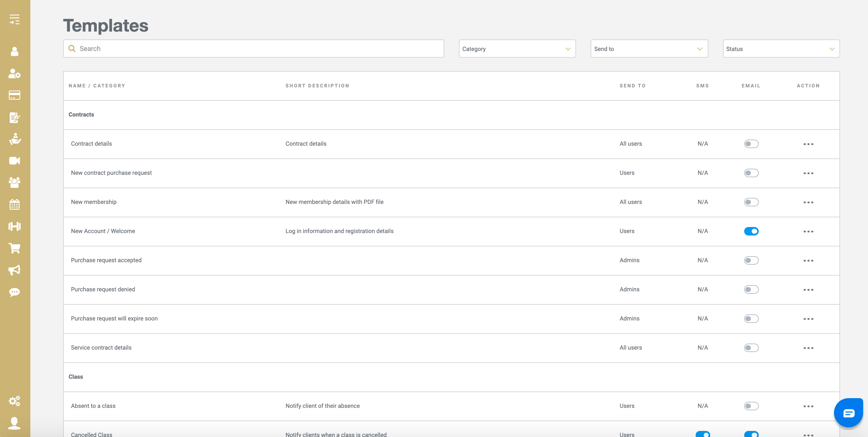This screenshot has height=437, width=868.
Task: Open the gears settings sidebar icon
Action: [x=15, y=401]
